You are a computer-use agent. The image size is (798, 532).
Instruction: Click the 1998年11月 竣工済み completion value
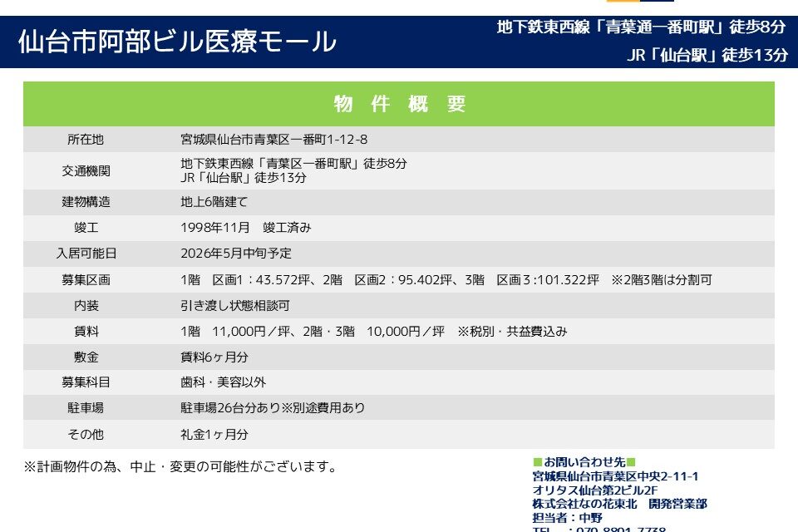coord(245,228)
